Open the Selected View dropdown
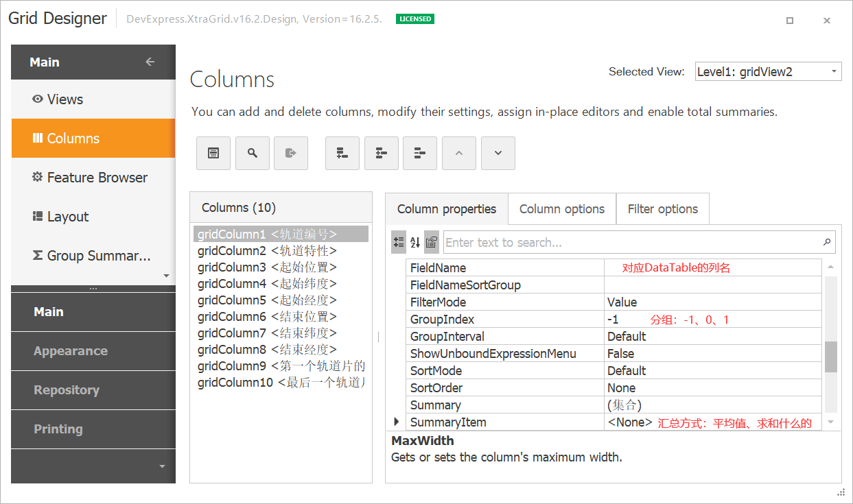Image resolution: width=853 pixels, height=504 pixels. pyautogui.click(x=833, y=71)
